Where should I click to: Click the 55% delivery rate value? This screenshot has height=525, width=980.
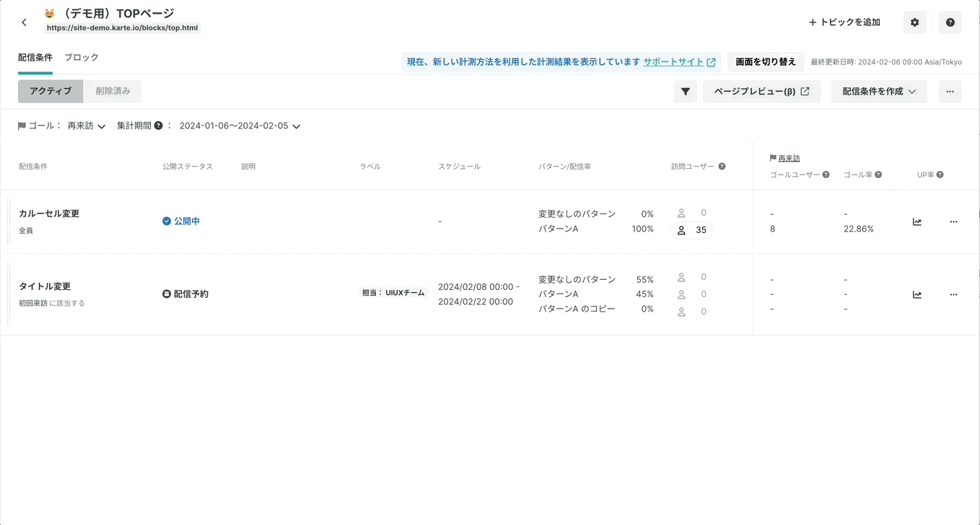coord(645,279)
